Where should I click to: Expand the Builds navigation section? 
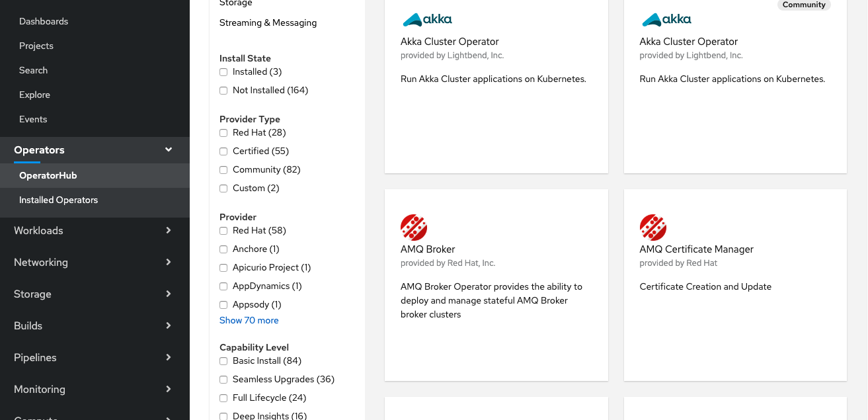(95, 326)
